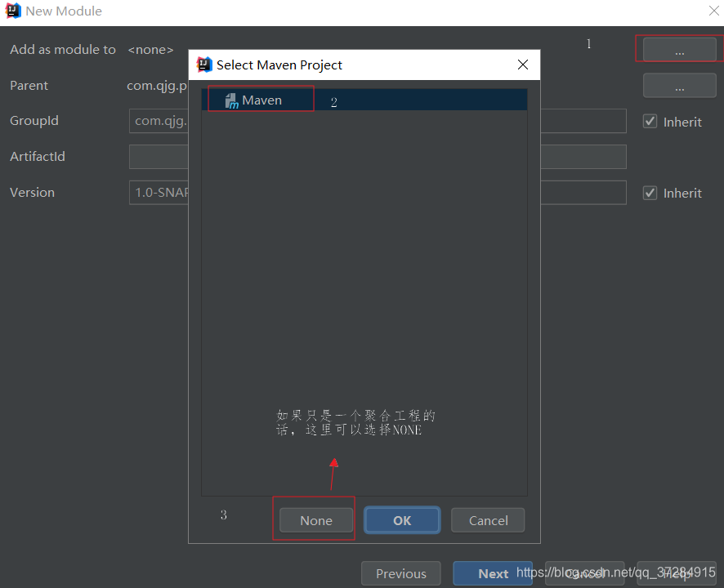
Task: Choose None in Select Maven Project dialog
Action: pos(316,520)
